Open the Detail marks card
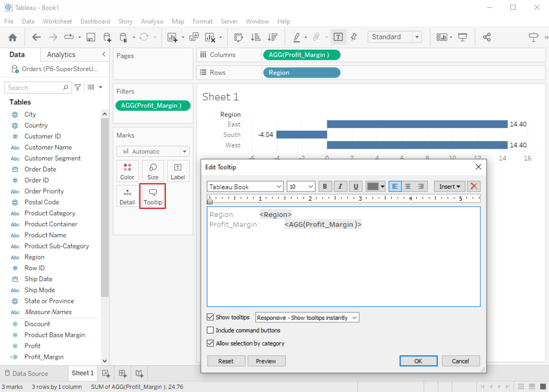This screenshot has width=549, height=392. pyautogui.click(x=127, y=196)
